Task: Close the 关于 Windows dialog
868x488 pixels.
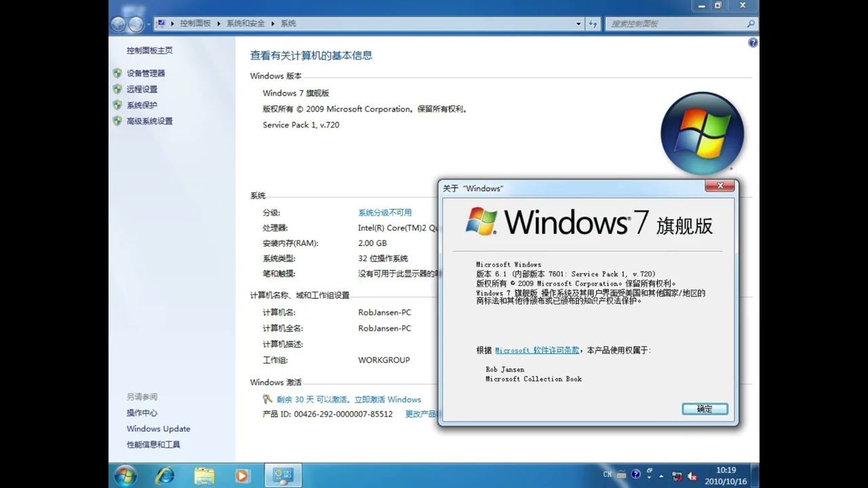Action: 719,186
